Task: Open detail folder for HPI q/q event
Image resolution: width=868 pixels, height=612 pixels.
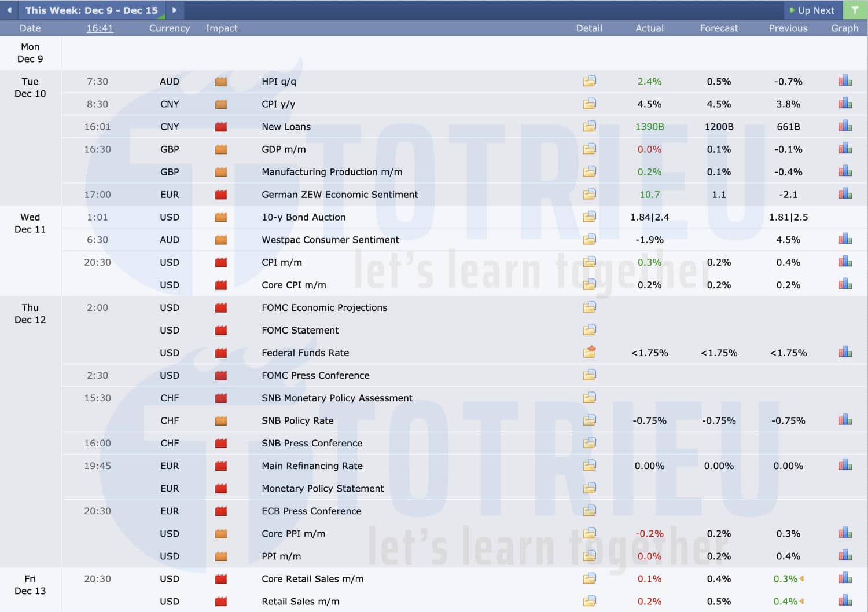Action: click(x=589, y=81)
